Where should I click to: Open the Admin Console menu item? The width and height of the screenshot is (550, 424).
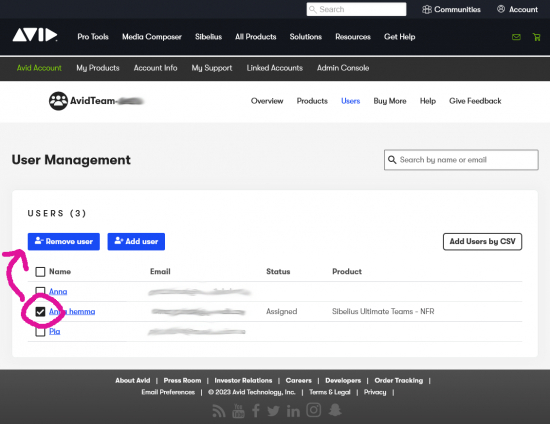point(343,68)
